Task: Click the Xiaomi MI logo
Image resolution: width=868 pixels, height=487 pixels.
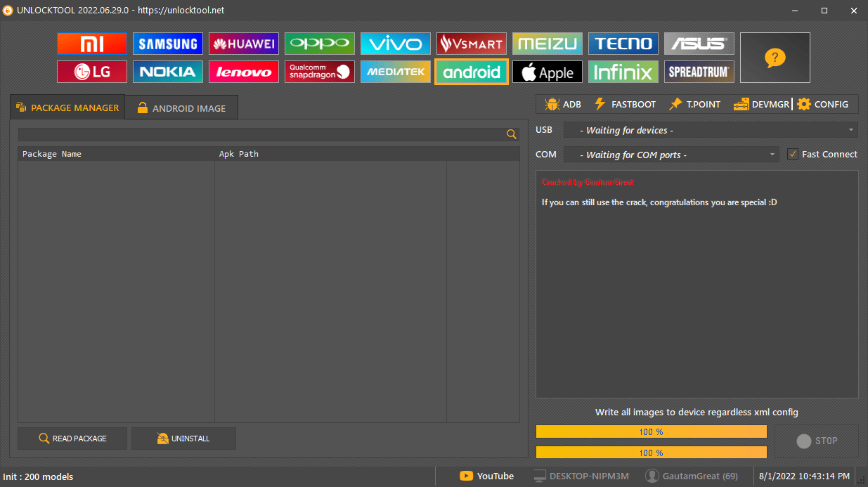Action: point(91,43)
